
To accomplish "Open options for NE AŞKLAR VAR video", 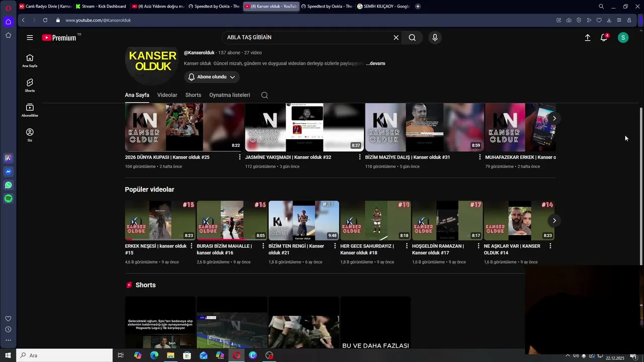I will 550,246.
